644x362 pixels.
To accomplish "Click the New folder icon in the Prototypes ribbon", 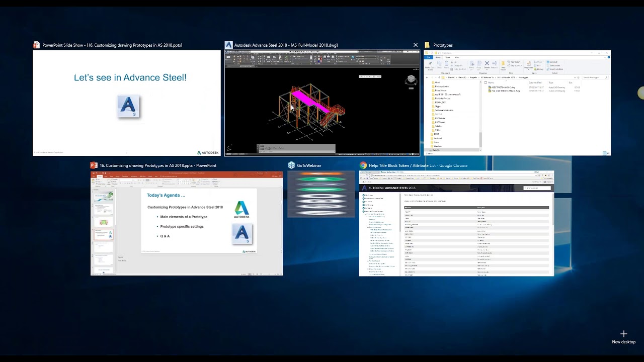I will click(503, 64).
